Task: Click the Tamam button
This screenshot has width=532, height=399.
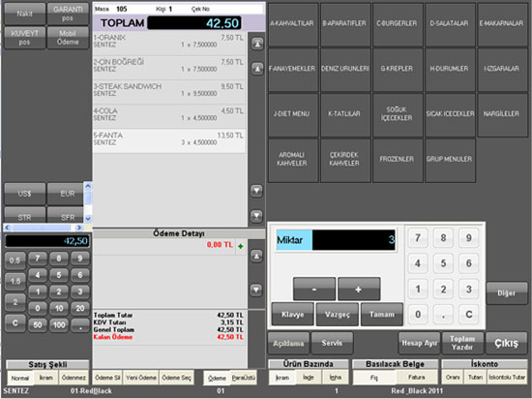Action: coord(382,315)
